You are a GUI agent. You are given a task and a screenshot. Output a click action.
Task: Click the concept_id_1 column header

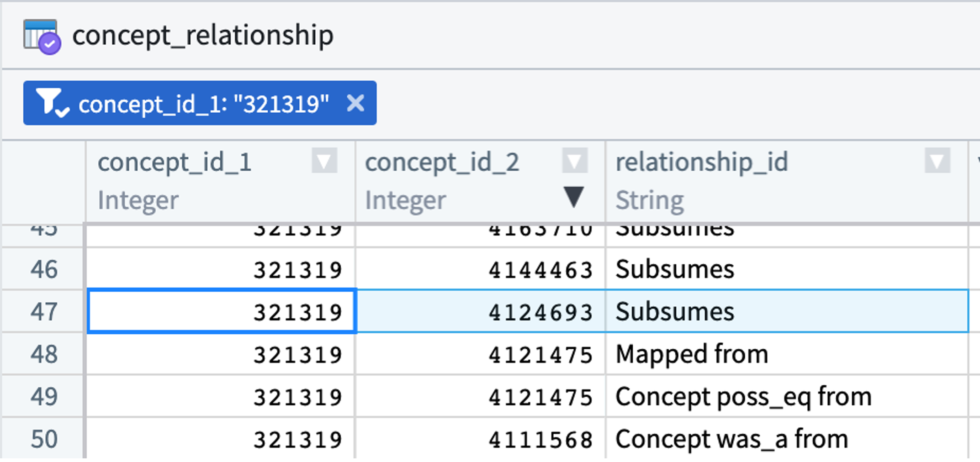175,162
